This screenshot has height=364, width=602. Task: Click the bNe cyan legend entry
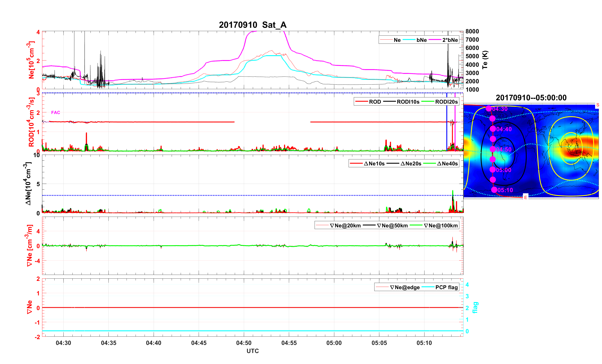(x=421, y=40)
